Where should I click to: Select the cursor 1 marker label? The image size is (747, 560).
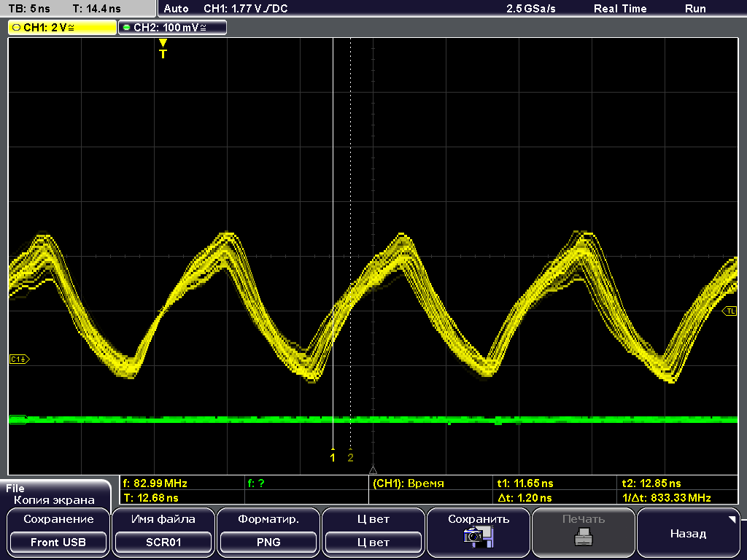(x=333, y=457)
